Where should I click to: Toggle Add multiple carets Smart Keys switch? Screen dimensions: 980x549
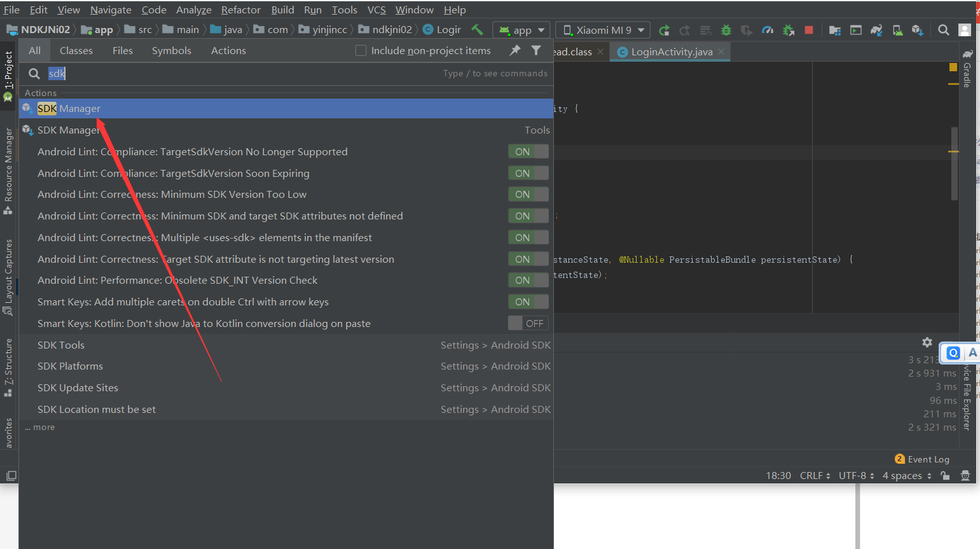[528, 302]
